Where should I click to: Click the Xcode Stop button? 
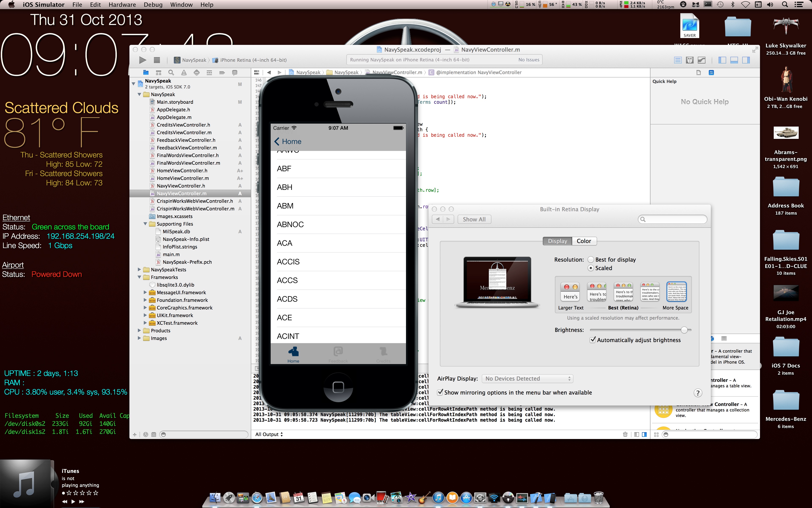(157, 60)
